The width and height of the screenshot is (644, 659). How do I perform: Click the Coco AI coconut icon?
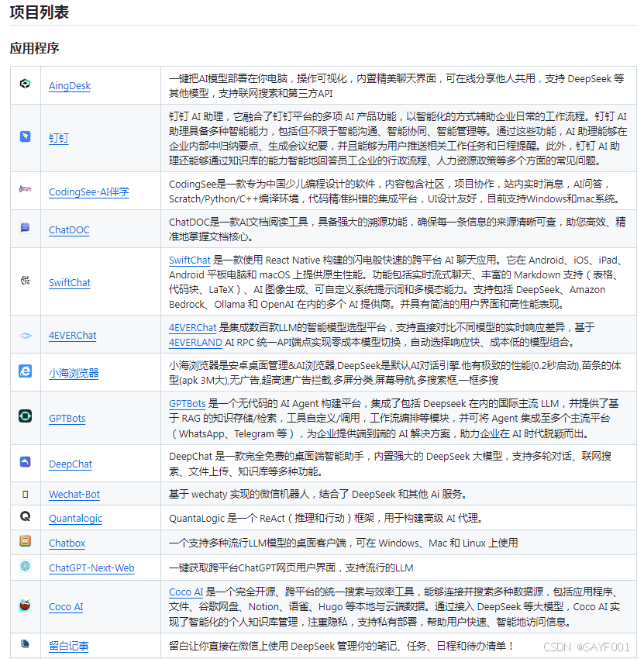26,605
